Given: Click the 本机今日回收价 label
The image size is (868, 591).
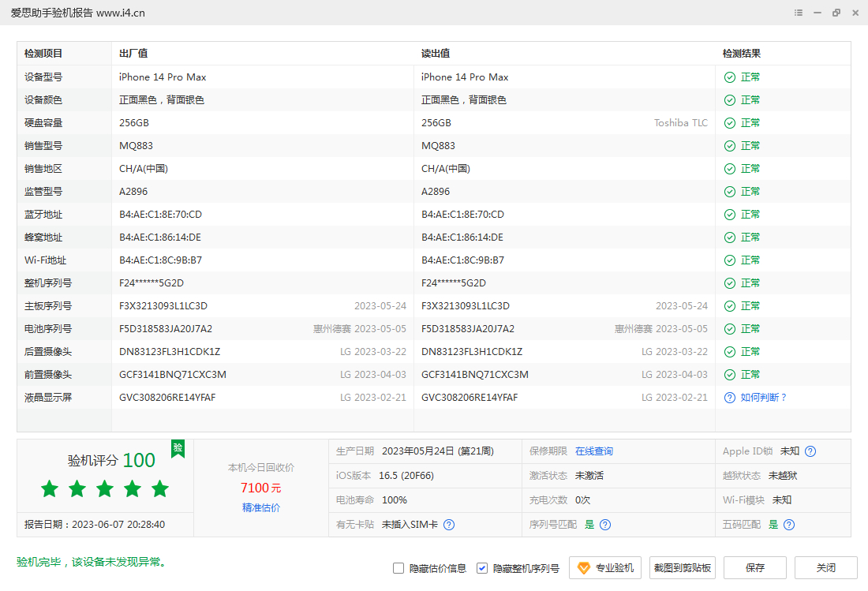Looking at the screenshot, I should tap(261, 468).
